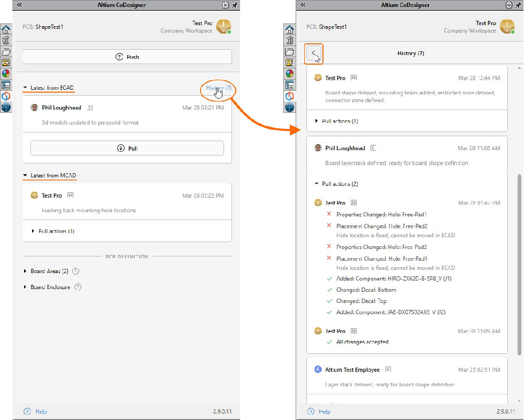Select the home icon beside the Push/Pull panel
This screenshot has width=524, height=420.
tap(6, 29)
